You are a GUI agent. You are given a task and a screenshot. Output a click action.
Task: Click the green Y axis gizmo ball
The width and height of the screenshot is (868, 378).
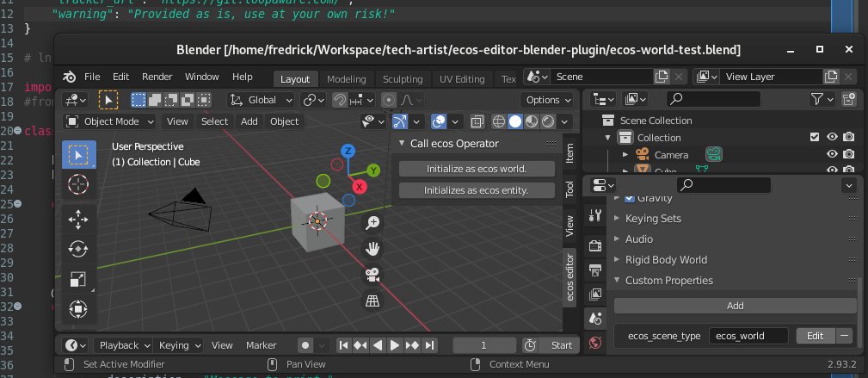(373, 170)
